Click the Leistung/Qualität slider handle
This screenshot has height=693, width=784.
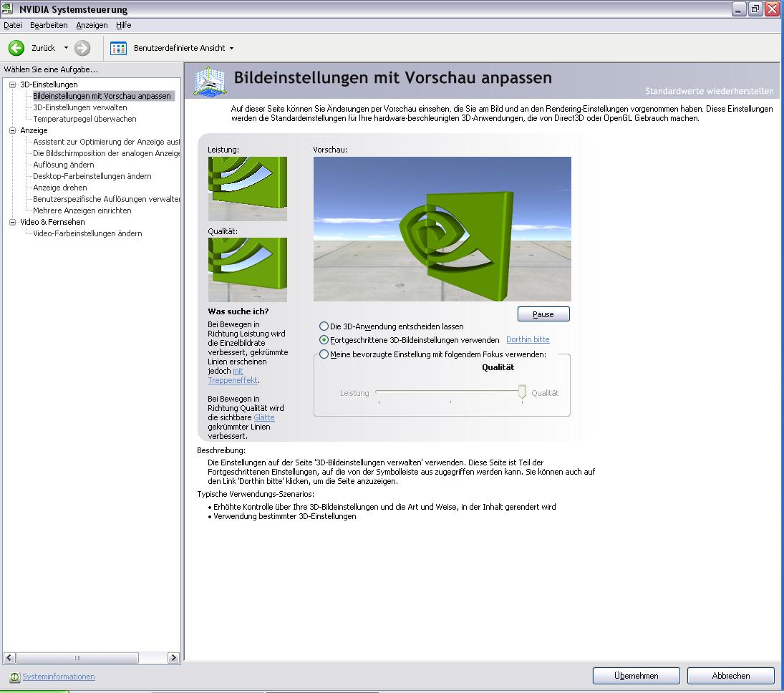[522, 392]
